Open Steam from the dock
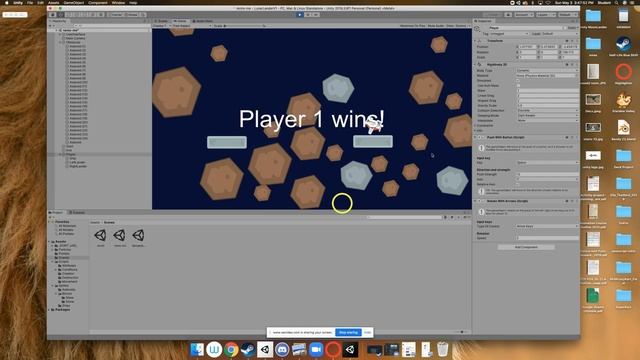The height and width of the screenshot is (360, 640). tap(248, 349)
